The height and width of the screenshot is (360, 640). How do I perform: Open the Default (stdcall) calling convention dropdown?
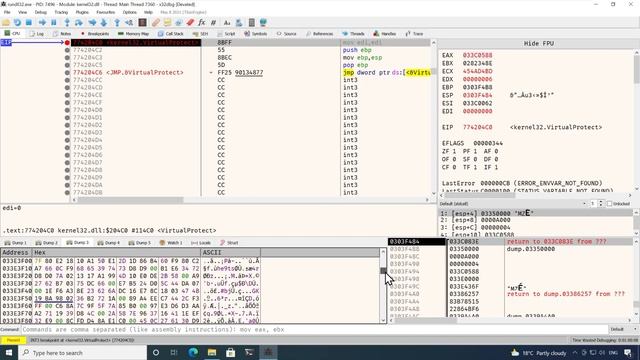[x=513, y=204]
